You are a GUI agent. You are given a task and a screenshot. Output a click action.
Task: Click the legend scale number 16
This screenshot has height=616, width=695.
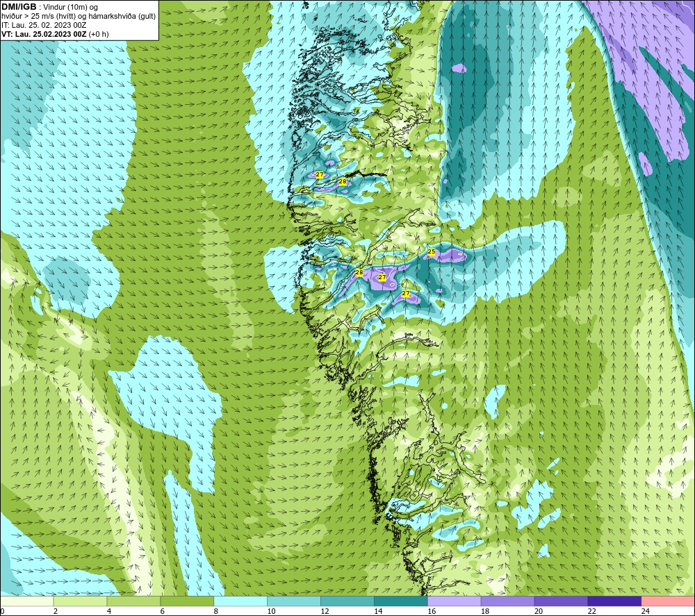(x=432, y=611)
